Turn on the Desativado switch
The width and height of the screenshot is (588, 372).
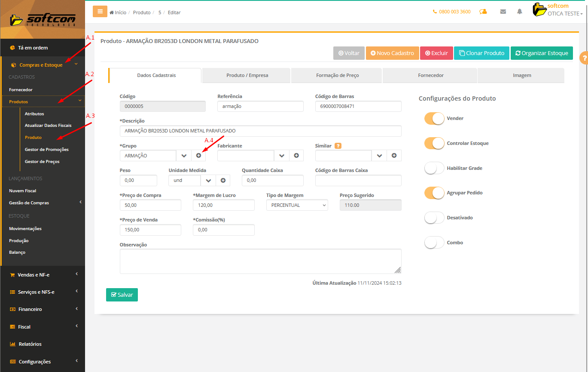(x=434, y=218)
